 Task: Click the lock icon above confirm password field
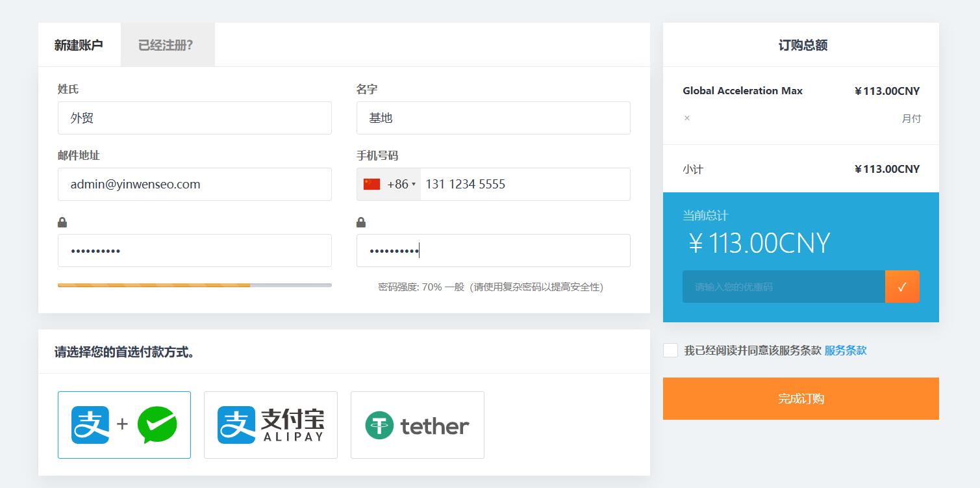pyautogui.click(x=361, y=222)
